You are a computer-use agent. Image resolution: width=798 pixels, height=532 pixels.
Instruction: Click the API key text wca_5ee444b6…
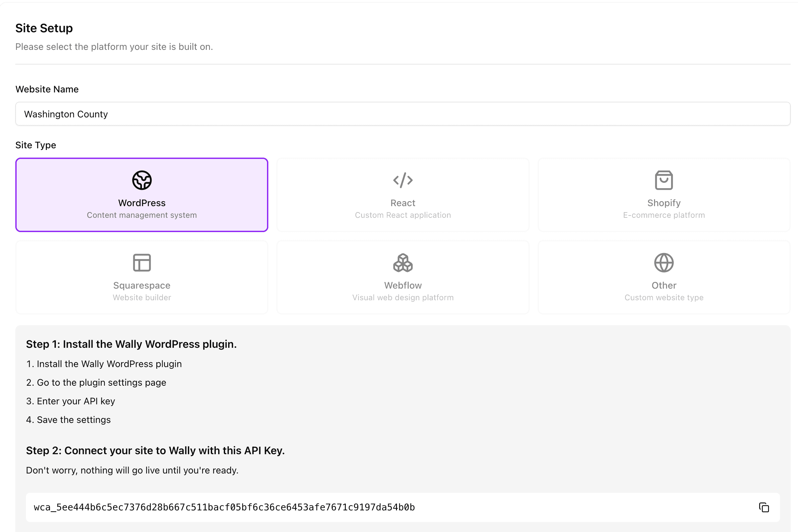click(224, 507)
